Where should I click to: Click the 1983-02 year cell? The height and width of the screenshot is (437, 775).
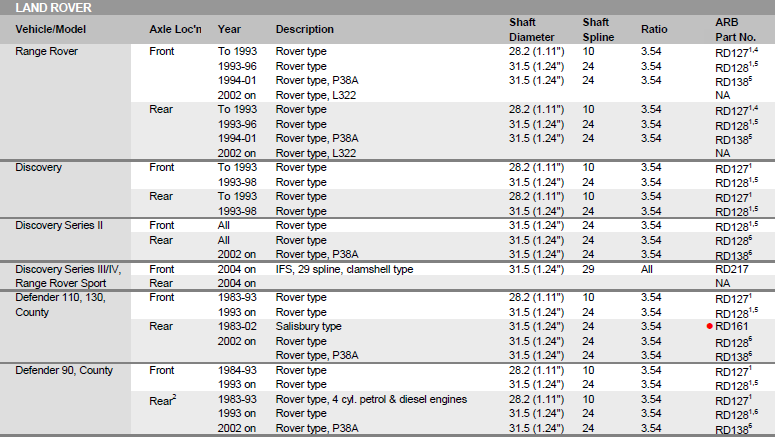coord(237,326)
